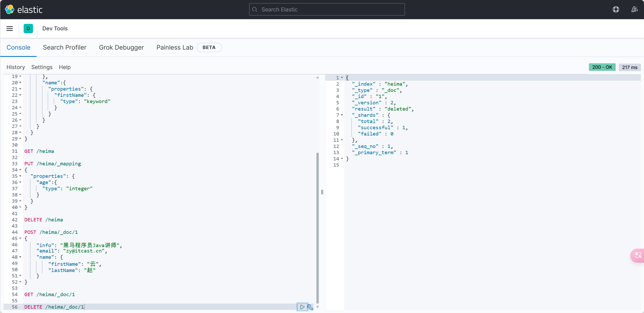The height and width of the screenshot is (313, 644).
Task: Click the pink translate floating icon
Action: pyautogui.click(x=638, y=255)
